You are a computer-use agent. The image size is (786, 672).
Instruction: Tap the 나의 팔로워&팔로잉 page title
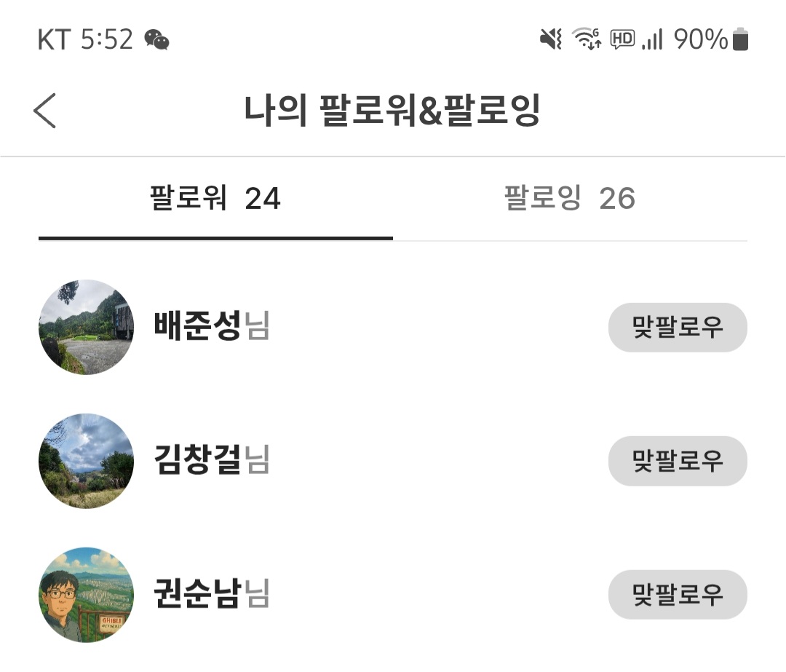[x=392, y=111]
